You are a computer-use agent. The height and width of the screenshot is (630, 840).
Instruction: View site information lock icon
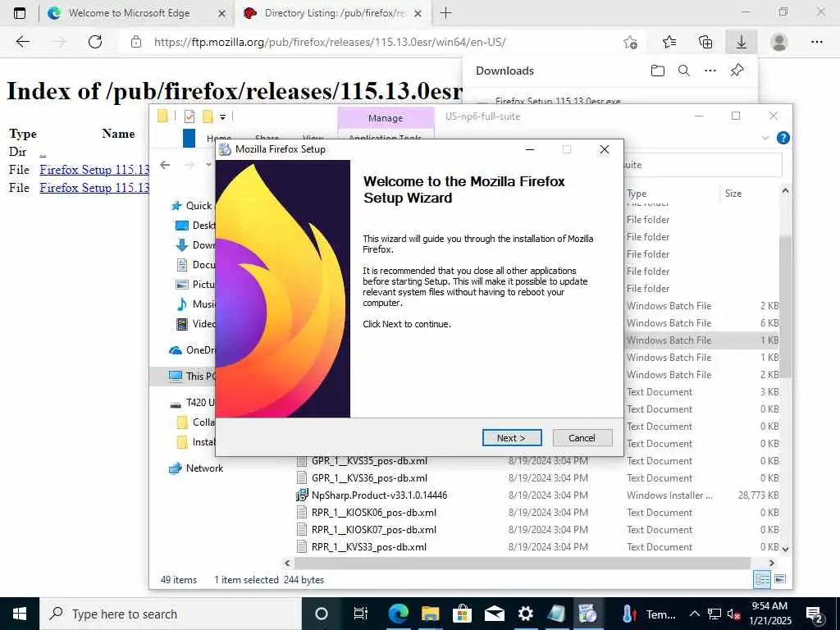(x=136, y=42)
